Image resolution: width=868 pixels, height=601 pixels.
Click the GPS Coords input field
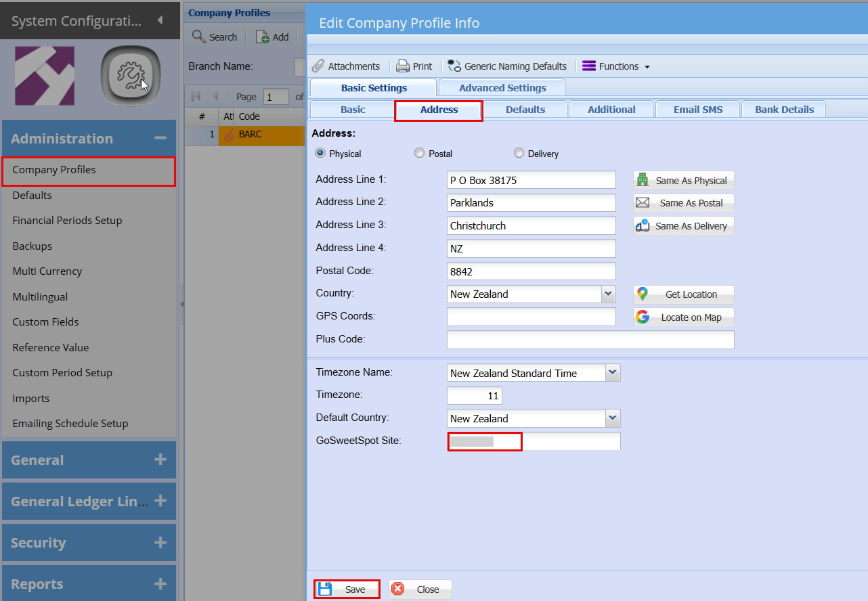(531, 317)
